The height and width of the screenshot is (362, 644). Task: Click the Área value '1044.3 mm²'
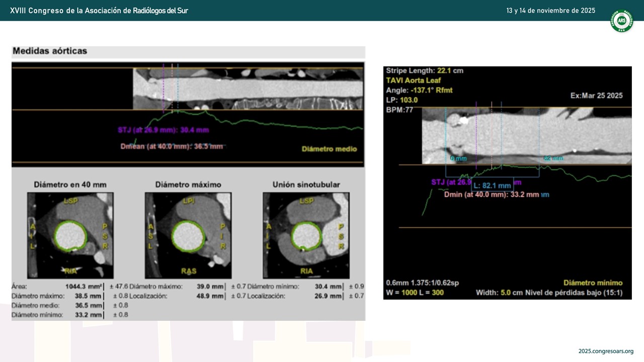point(84,286)
